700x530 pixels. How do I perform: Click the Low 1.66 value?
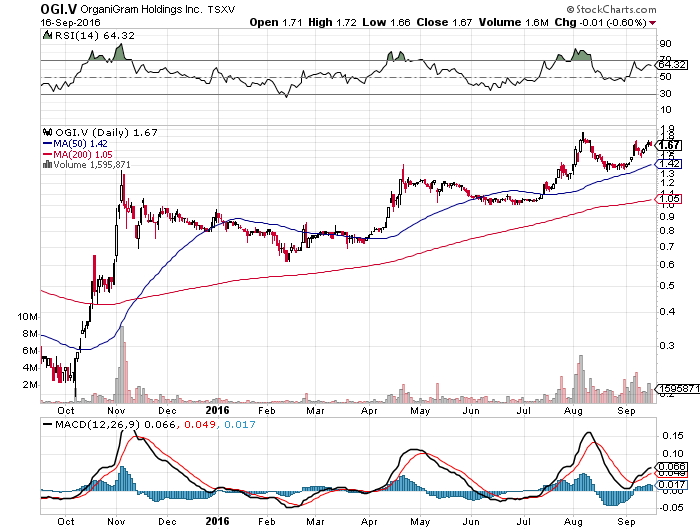click(386, 22)
